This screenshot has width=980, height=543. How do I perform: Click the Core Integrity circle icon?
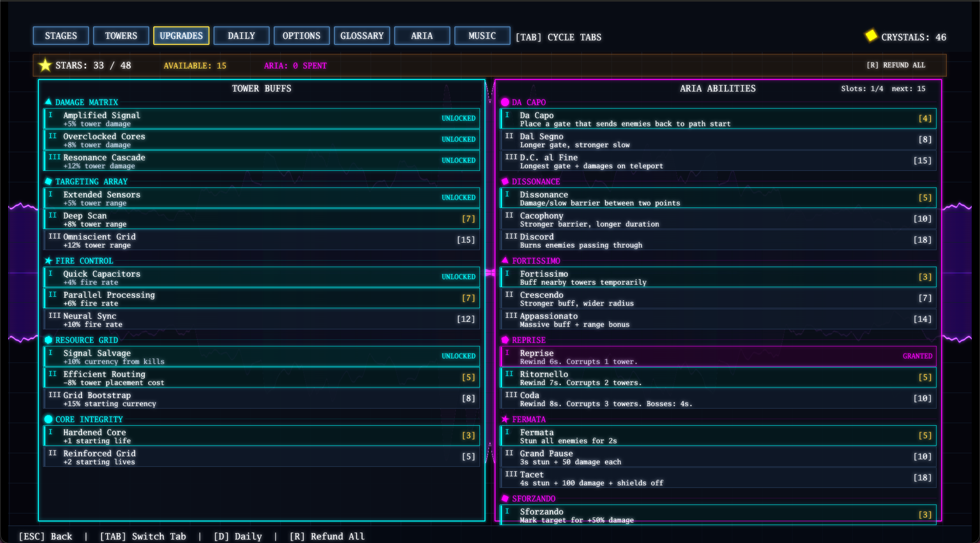click(48, 419)
